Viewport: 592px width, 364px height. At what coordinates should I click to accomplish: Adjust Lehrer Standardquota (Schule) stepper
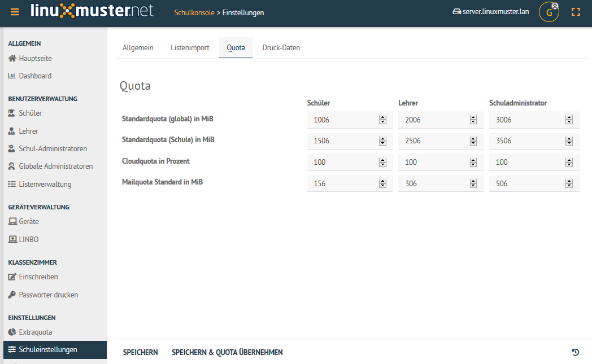pyautogui.click(x=473, y=141)
